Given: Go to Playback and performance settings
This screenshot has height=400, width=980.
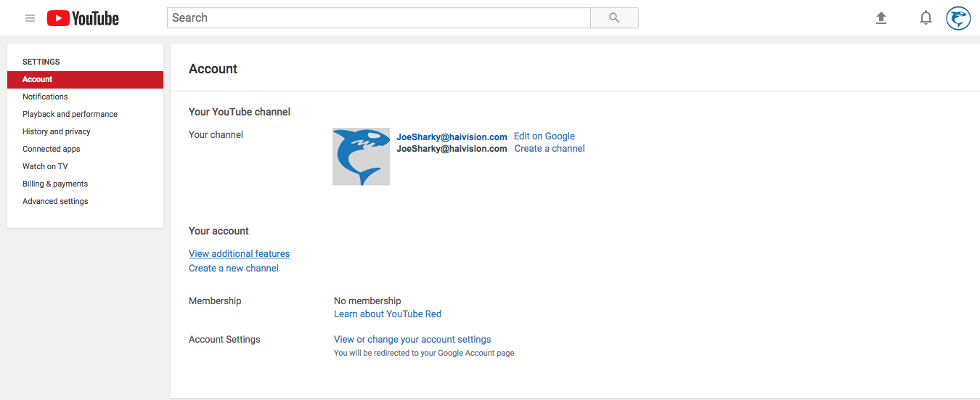Looking at the screenshot, I should [x=70, y=114].
